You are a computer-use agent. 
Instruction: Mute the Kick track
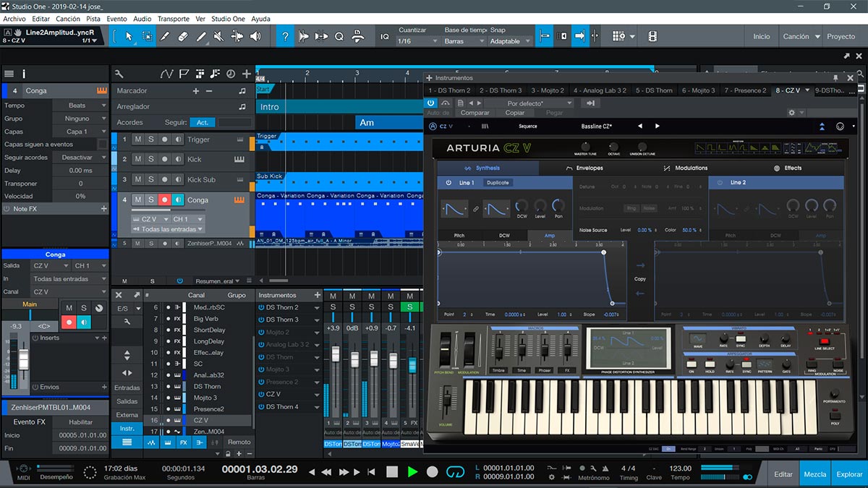(x=138, y=159)
